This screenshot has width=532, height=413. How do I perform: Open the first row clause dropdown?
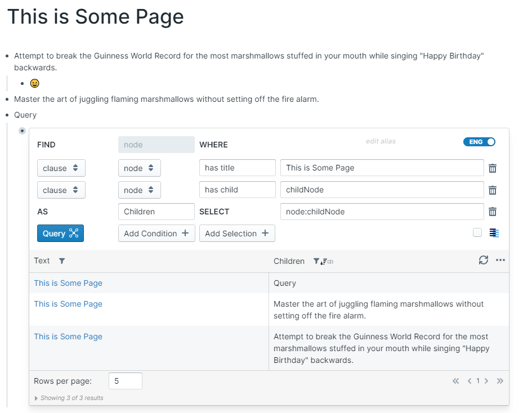click(x=61, y=168)
